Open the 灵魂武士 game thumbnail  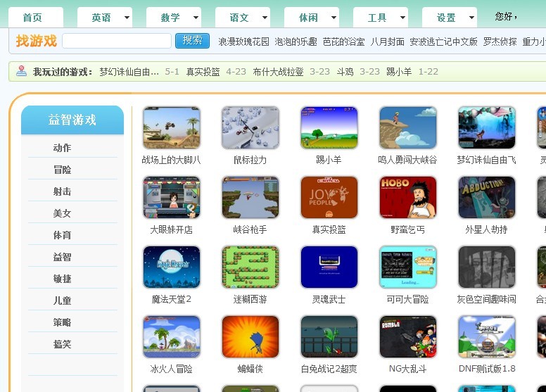[x=329, y=267]
